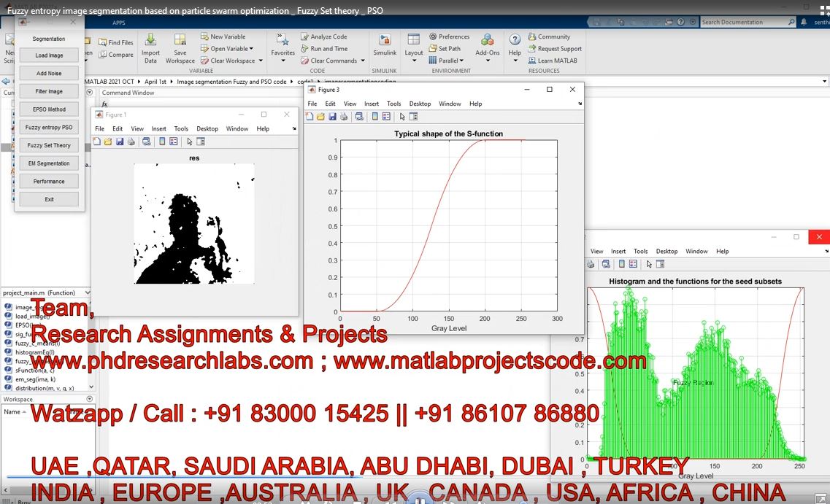
Task: Open Preferences in the Environment section
Action: coord(449,36)
